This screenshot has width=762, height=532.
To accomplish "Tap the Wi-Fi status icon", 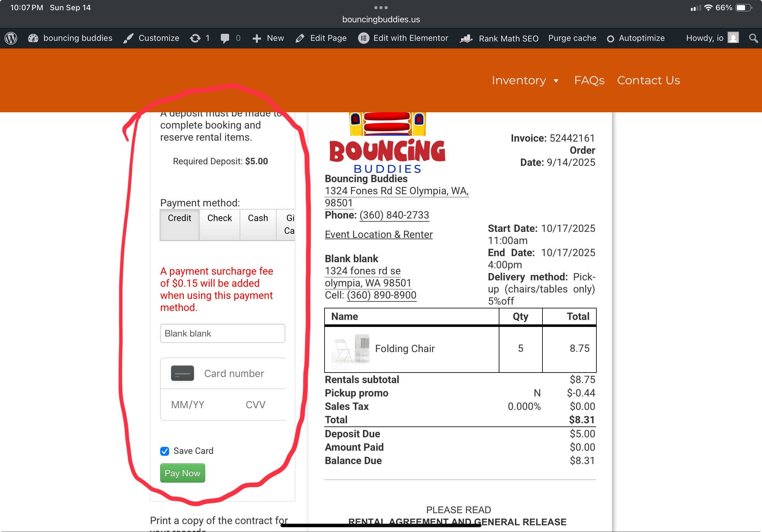I will pos(708,7).
